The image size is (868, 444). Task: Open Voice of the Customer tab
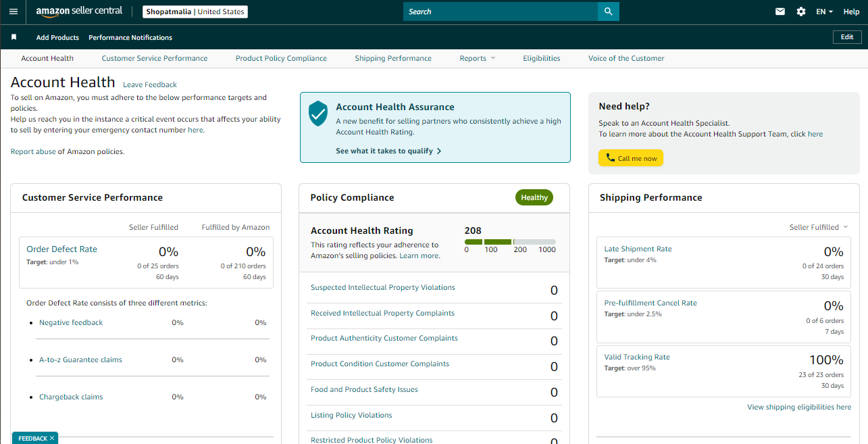click(626, 58)
